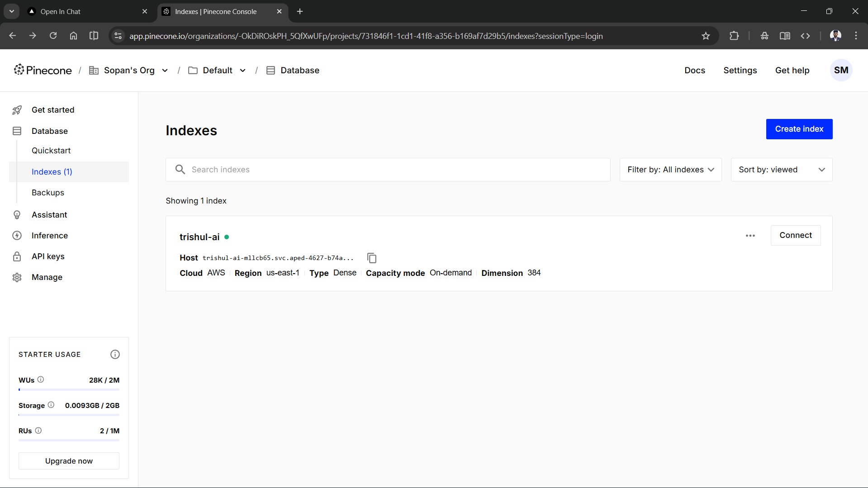Click the browser address bar URL
Screen dimensions: 868x488
click(x=366, y=36)
